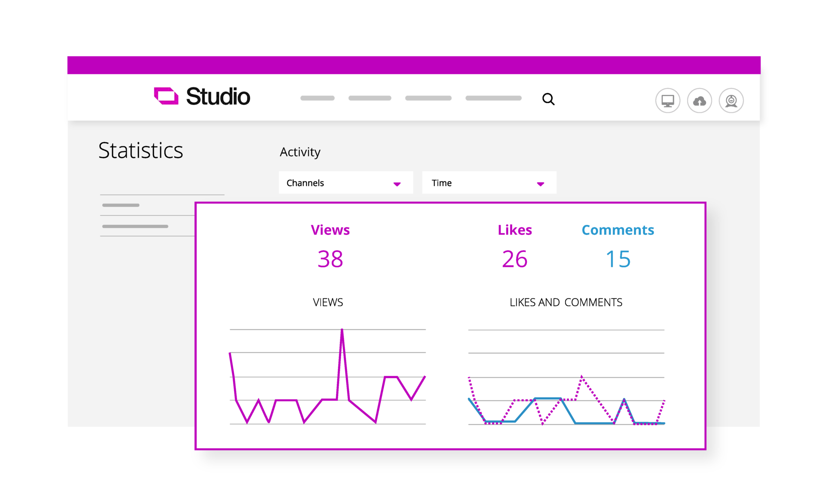The height and width of the screenshot is (504, 837).
Task: Open the Time dropdown
Action: point(489,183)
